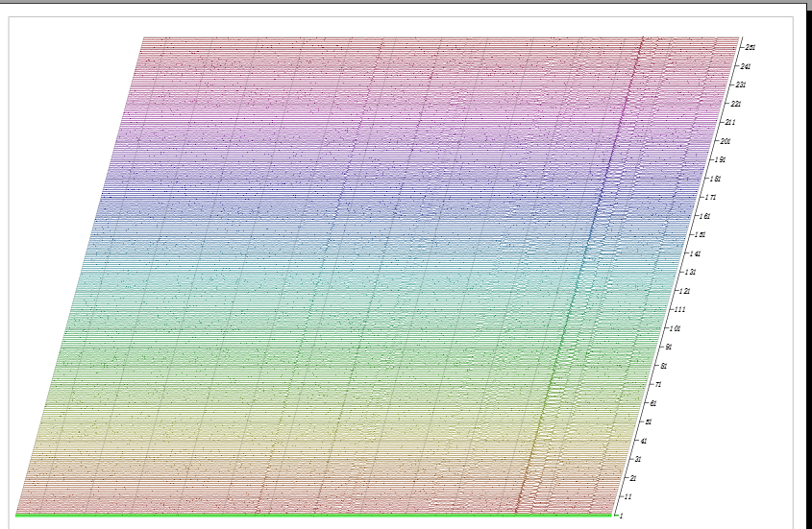The image size is (812, 529).
Task: Select the bottom axis tick label 1
Action: click(620, 516)
